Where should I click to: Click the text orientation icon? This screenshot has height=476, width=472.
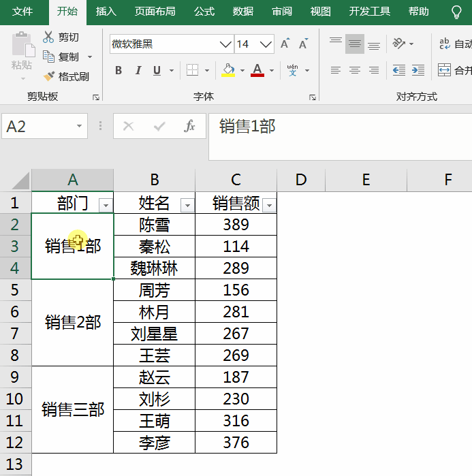[x=399, y=44]
